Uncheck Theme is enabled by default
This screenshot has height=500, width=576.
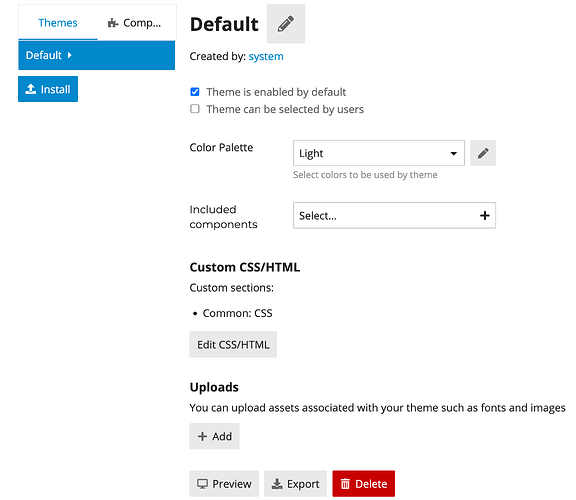point(195,91)
